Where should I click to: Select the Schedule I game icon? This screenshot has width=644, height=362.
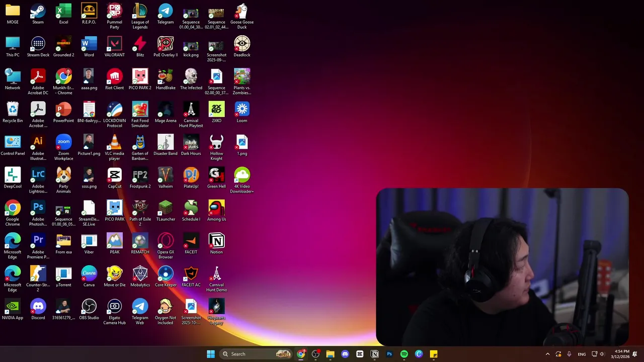click(191, 211)
